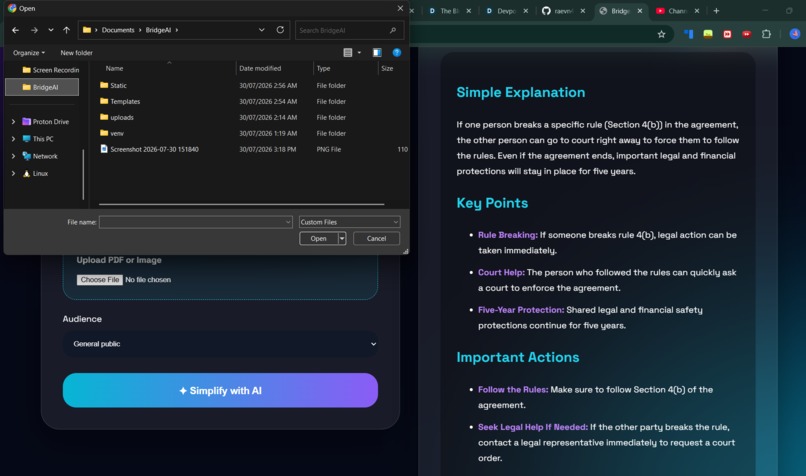
Task: Close the Open dialog window
Action: pyautogui.click(x=400, y=8)
